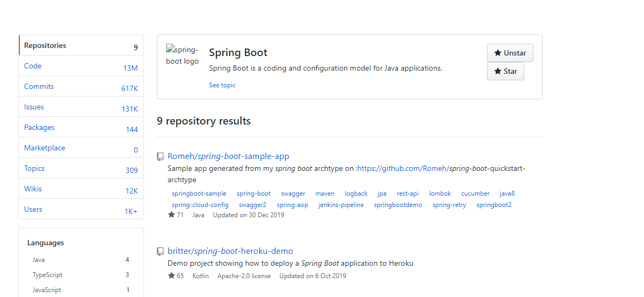Click the star icon showing 71 stars
This screenshot has width=644, height=297.
(172, 215)
